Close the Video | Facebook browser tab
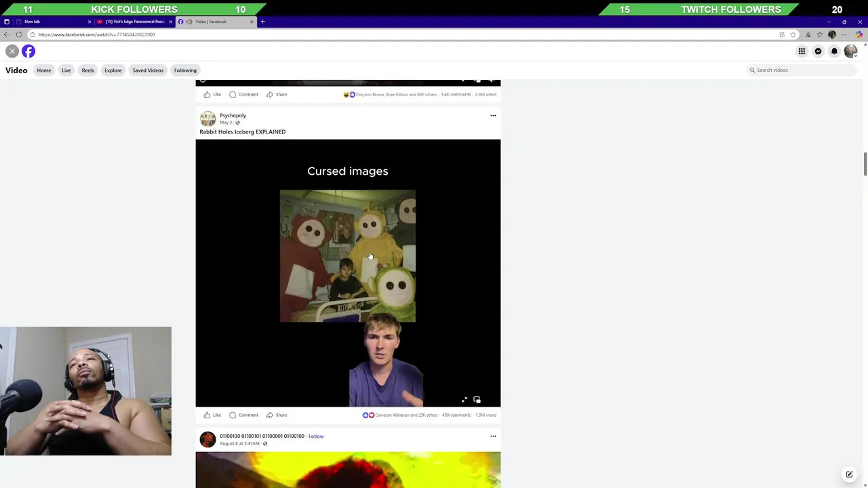 tap(252, 22)
